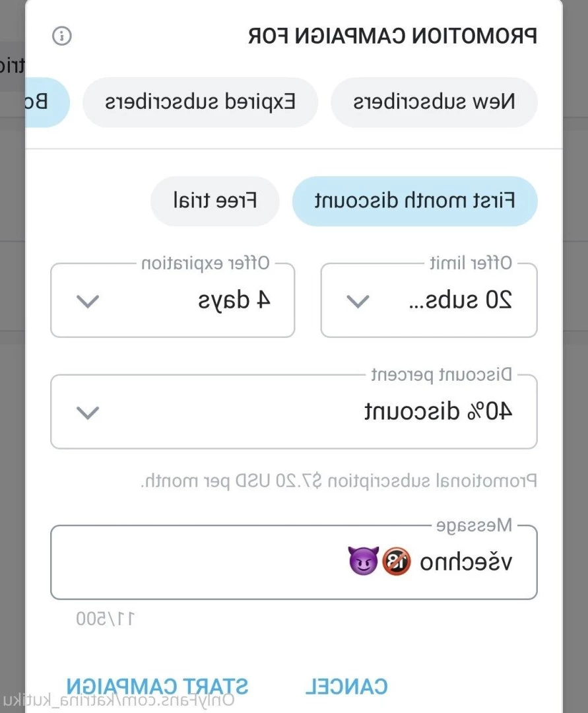Open the 40% discount dropdown
The width and height of the screenshot is (588, 713).
(294, 411)
